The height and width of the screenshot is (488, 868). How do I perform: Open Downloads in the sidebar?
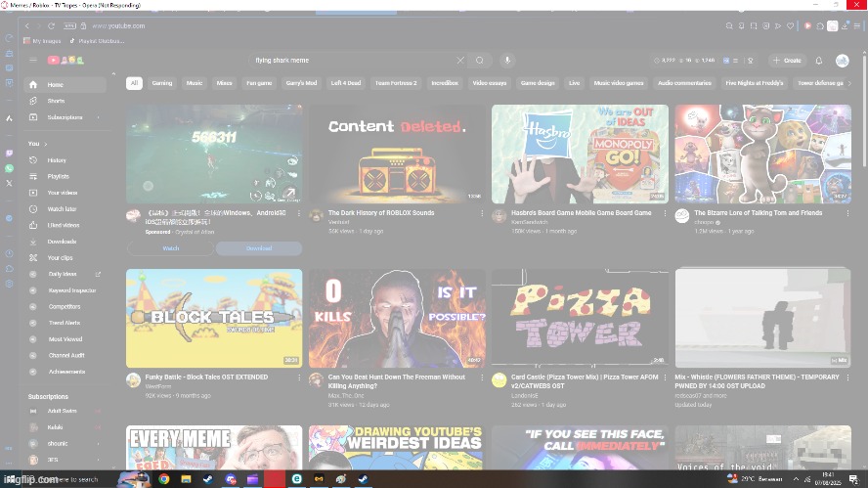coord(65,242)
